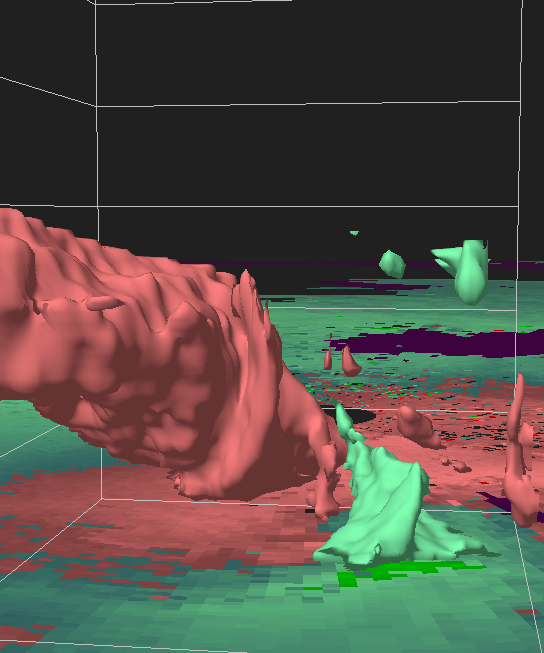
Task: Select the red blob lying on the floor
Action: pyautogui.click(x=418, y=427)
